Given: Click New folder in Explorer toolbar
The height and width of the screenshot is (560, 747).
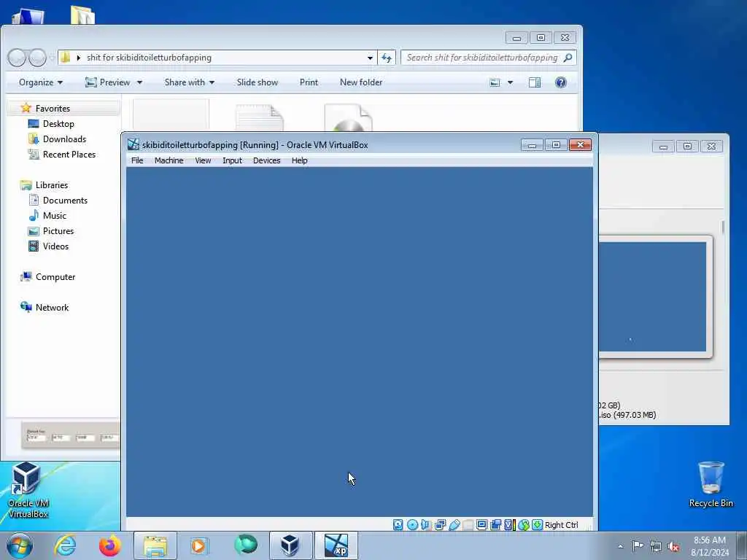Looking at the screenshot, I should coord(361,82).
